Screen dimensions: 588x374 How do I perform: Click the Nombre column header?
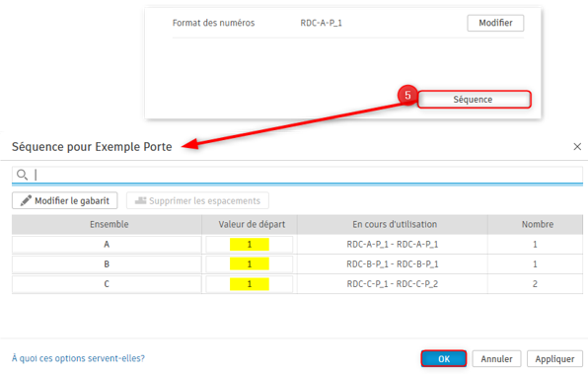pos(536,224)
